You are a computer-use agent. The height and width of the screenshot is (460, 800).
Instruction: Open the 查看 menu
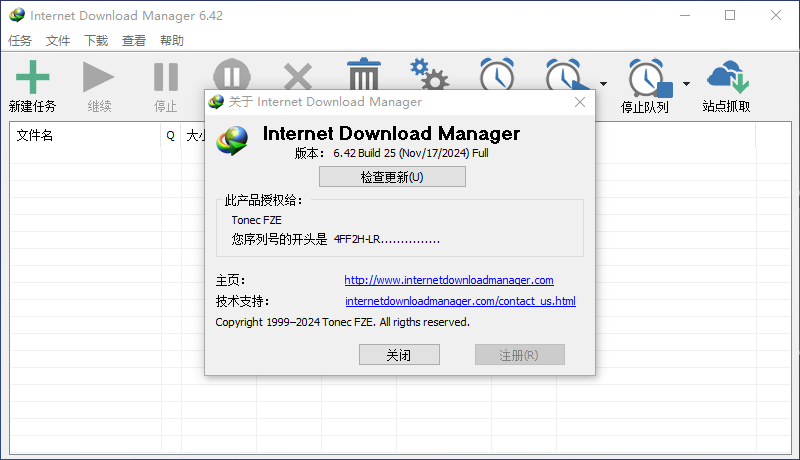pos(134,41)
